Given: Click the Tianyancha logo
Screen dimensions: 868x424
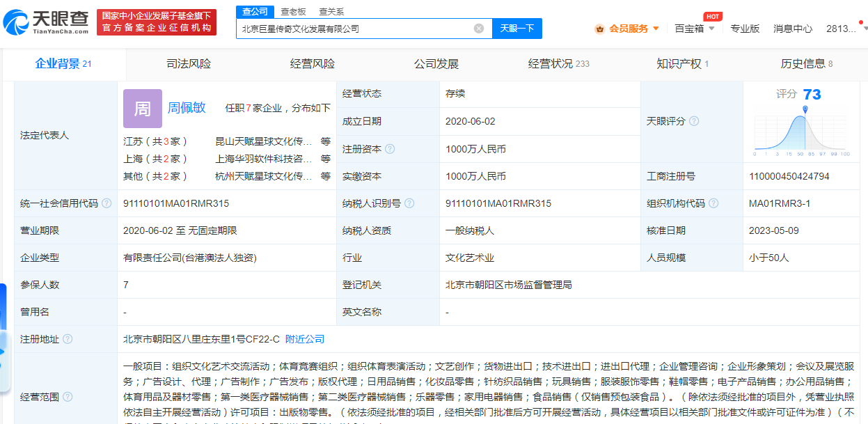Looking at the screenshot, I should [x=46, y=22].
